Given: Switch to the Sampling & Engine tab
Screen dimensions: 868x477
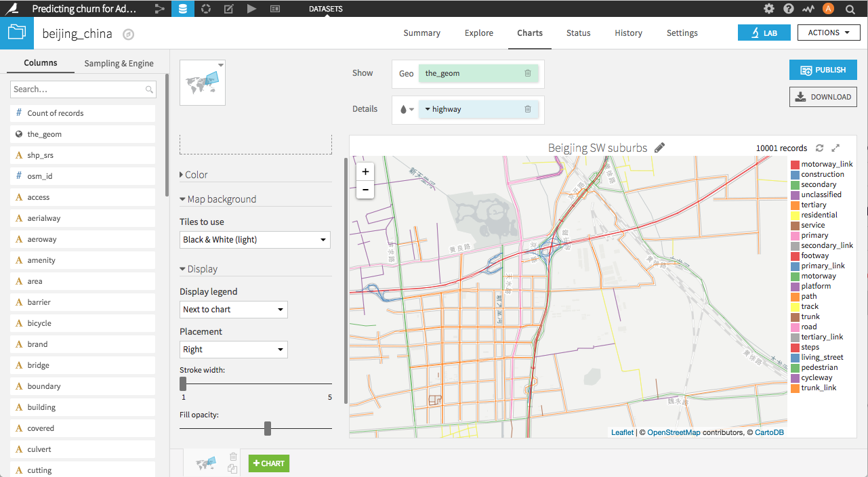Looking at the screenshot, I should 119,62.
